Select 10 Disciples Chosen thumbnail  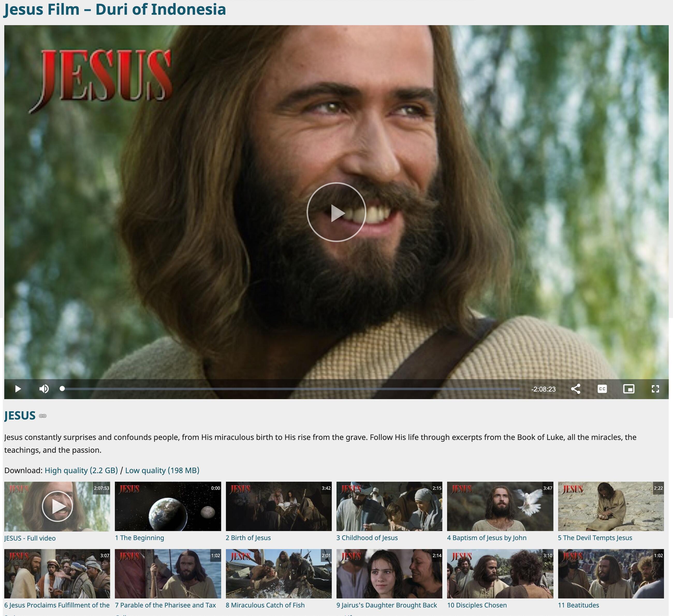(500, 574)
